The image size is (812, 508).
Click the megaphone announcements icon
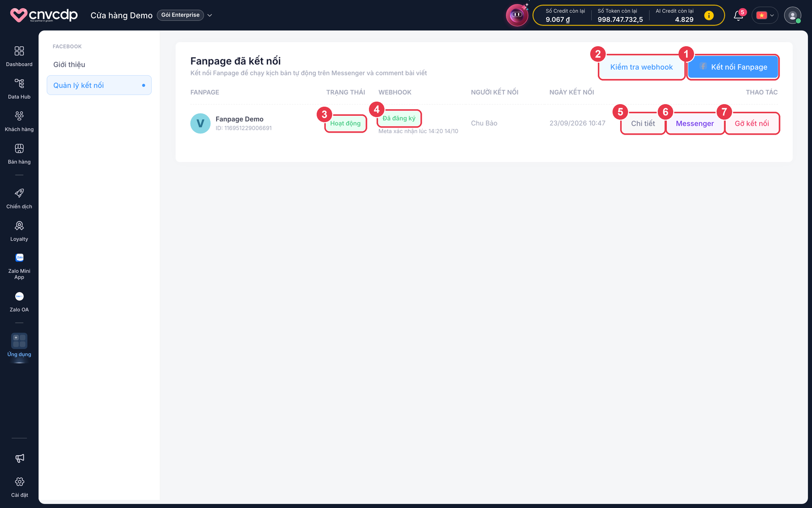(19, 458)
